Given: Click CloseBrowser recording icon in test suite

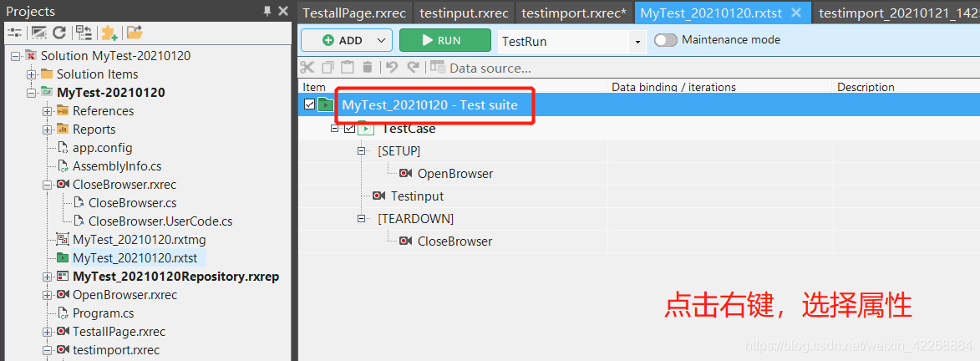Looking at the screenshot, I should (406, 241).
